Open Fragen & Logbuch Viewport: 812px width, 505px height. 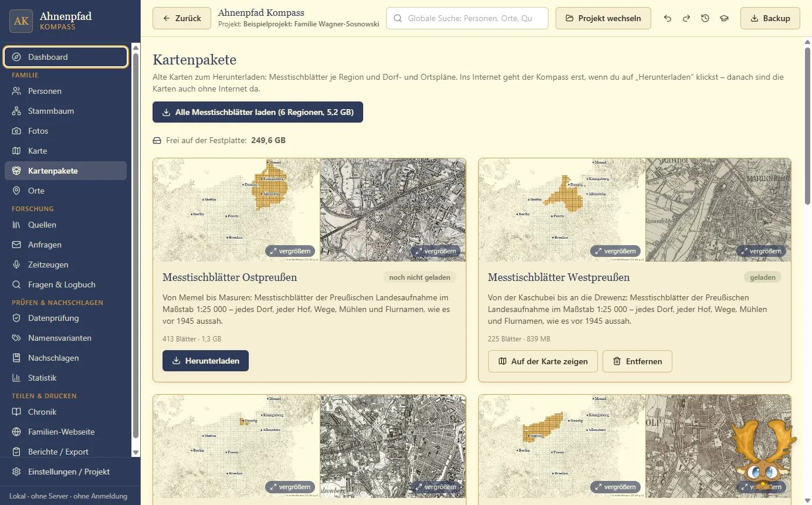point(66,284)
